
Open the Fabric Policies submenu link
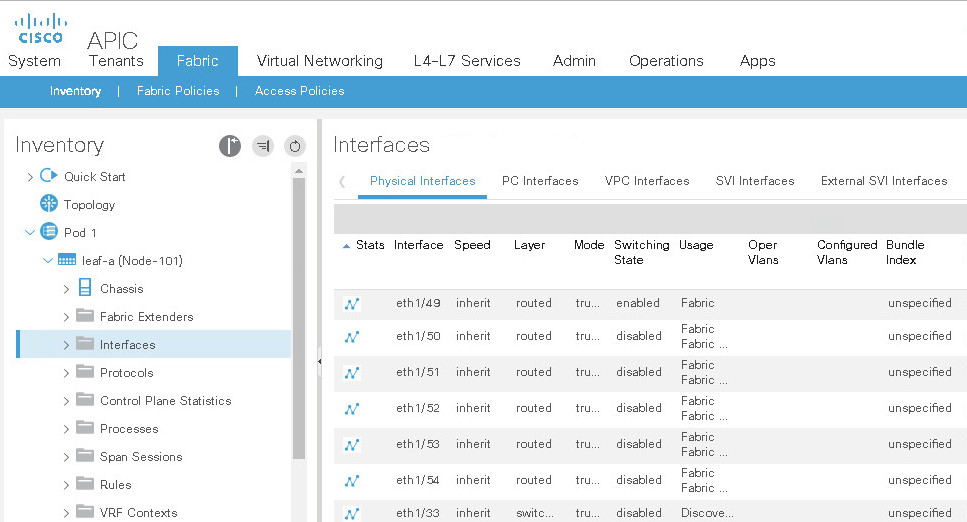(x=178, y=91)
